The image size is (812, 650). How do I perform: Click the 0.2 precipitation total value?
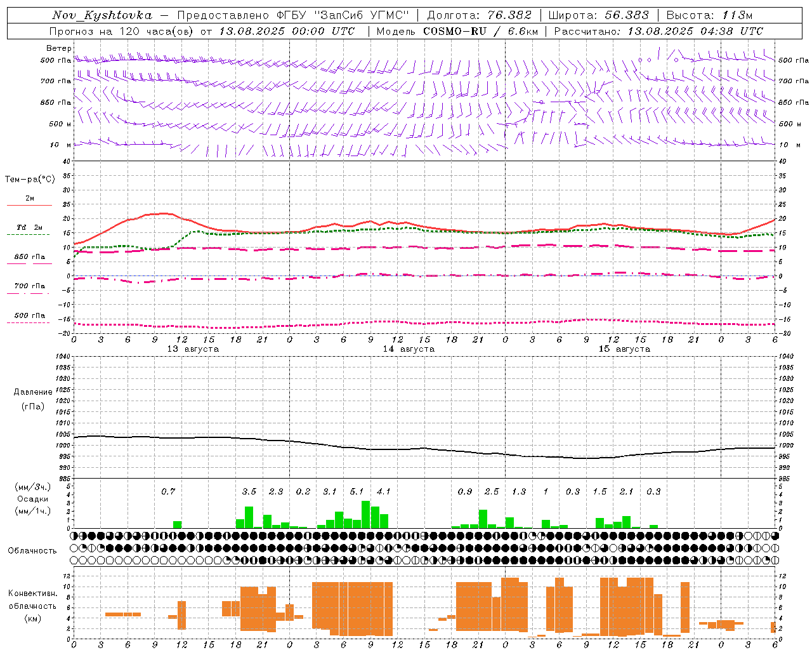coord(303,491)
